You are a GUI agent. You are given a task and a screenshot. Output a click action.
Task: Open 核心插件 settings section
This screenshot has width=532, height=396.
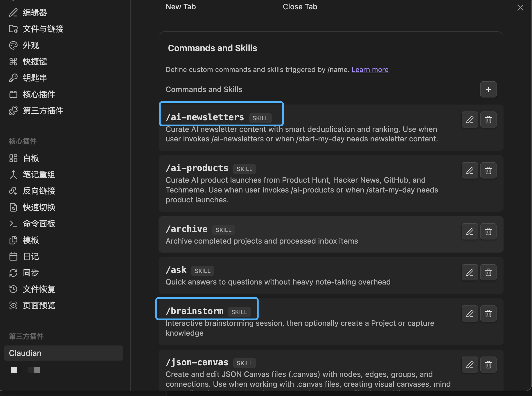tap(13, 94)
